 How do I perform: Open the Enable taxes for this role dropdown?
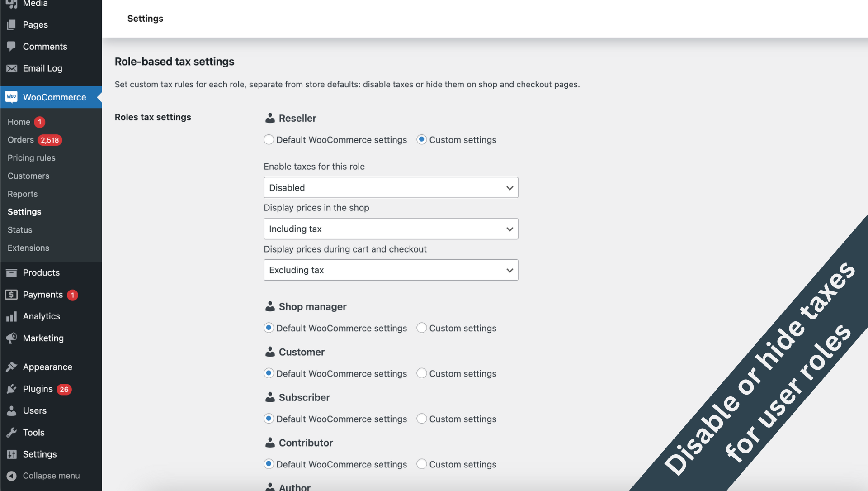click(391, 187)
